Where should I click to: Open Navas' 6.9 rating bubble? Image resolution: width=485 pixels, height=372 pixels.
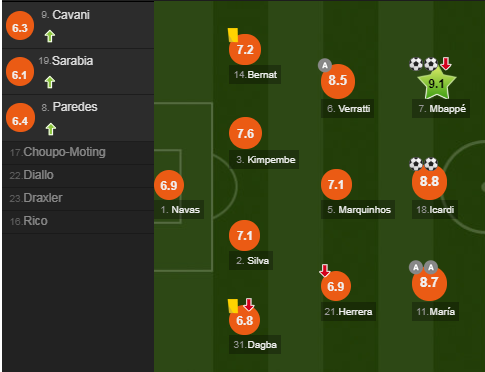click(169, 185)
